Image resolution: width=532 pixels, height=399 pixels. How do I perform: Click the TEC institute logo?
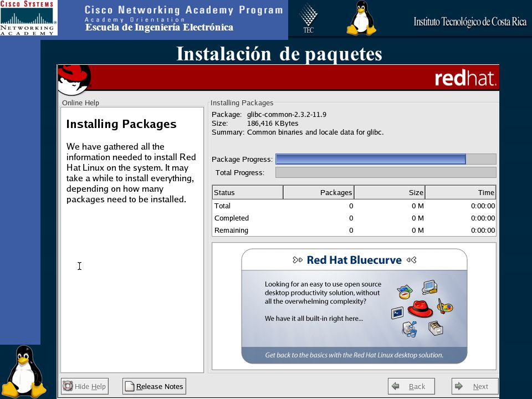pos(308,18)
